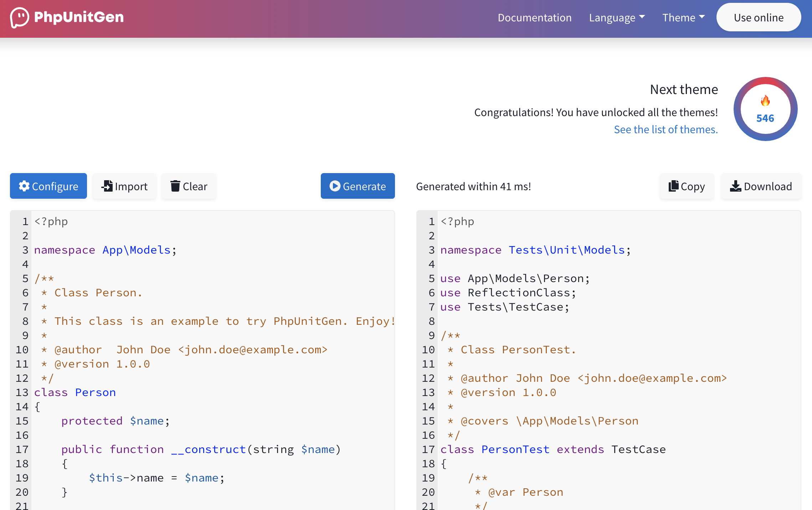Click the Generated within 41 ms message
Viewport: 812px width, 510px height.
point(473,186)
